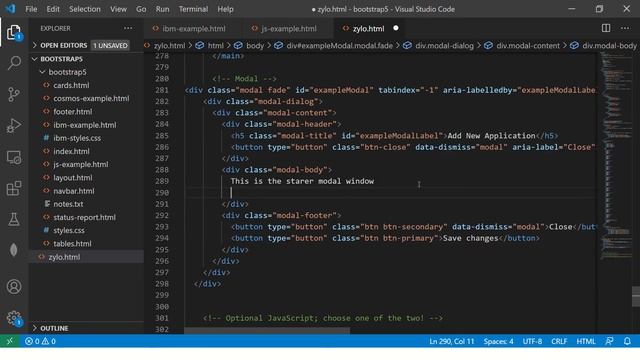Open footer.html file
640x360 pixels.
73,111
